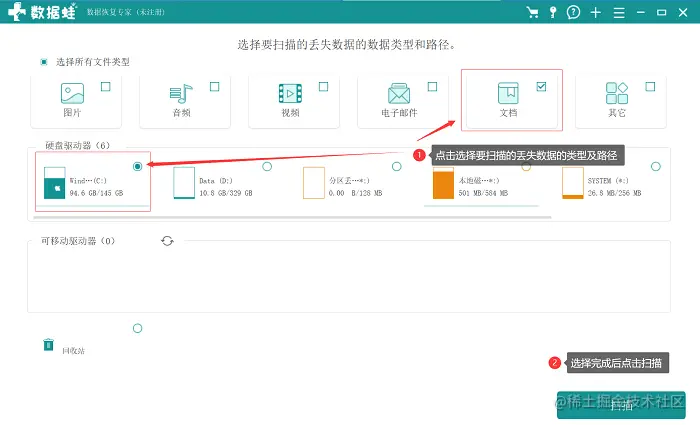Click the 26.8 MB/256 MB size text
This screenshot has width=700, height=425.
614,193
